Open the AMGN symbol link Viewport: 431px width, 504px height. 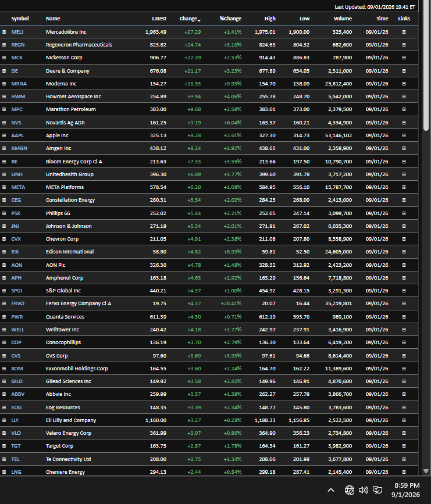pyautogui.click(x=19, y=148)
